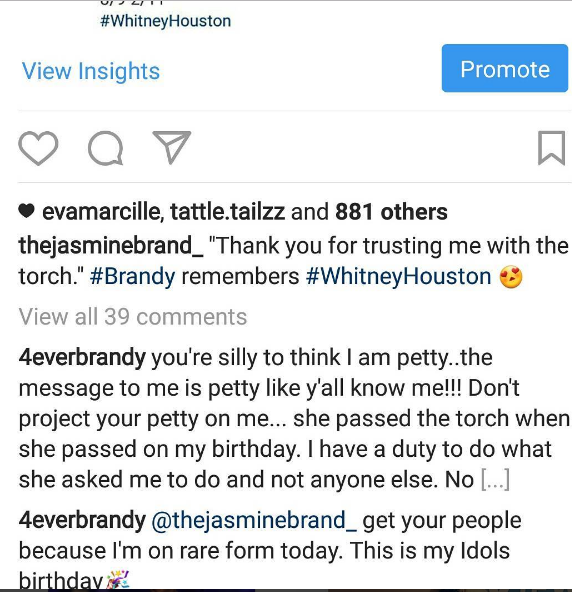View the list of 881 others
Image resolution: width=572 pixels, height=592 pixels.
(x=391, y=212)
